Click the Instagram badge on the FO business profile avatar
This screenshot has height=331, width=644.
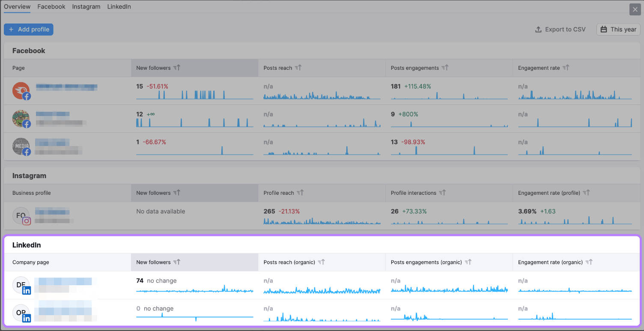[27, 221]
